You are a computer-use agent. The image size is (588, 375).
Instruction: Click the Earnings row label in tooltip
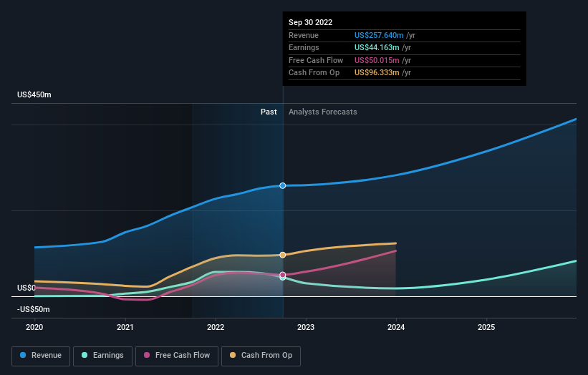(304, 47)
